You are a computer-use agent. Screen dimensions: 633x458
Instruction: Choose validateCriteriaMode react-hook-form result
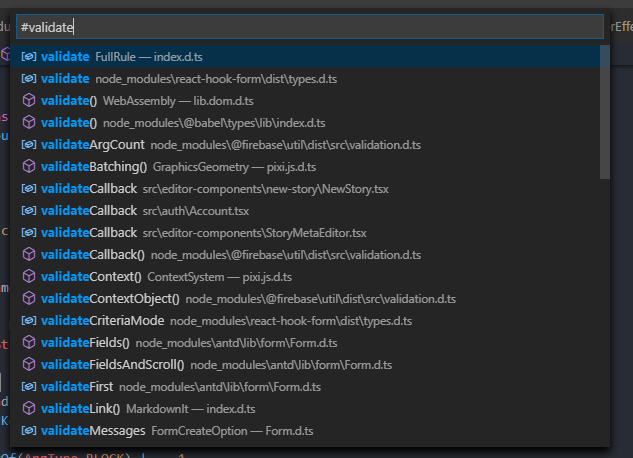coord(305,320)
